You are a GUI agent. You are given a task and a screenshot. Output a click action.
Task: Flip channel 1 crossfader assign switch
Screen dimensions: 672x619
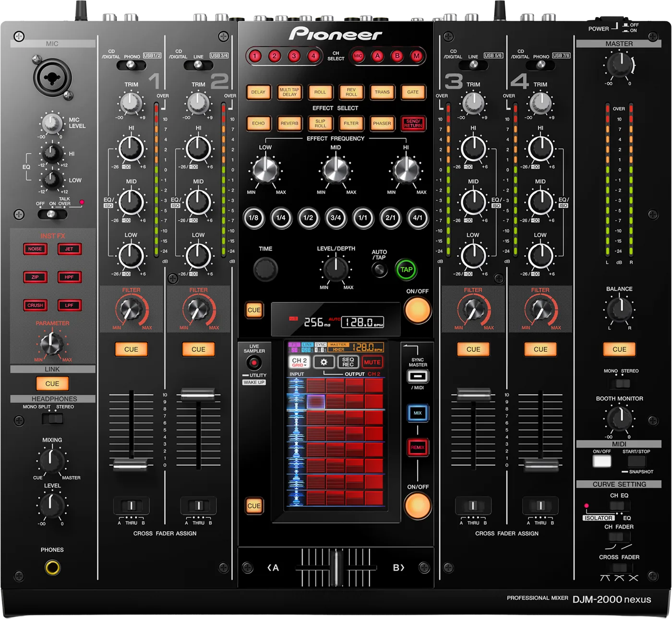pos(131,505)
